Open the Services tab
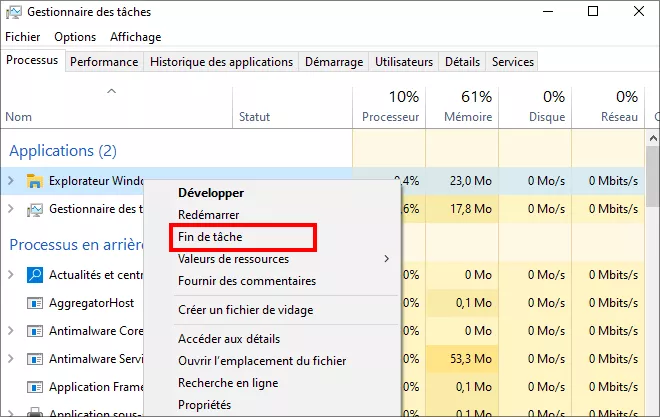Viewport: 660px width, 417px height. click(513, 62)
